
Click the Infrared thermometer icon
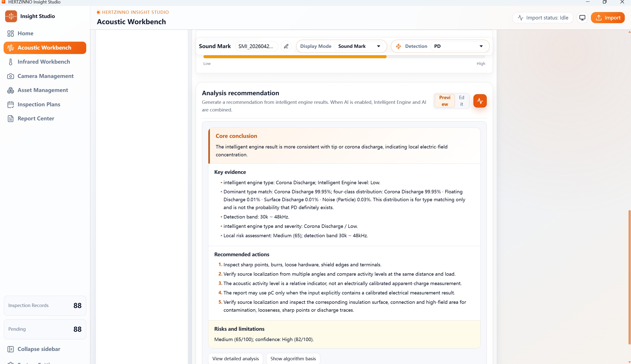click(11, 62)
